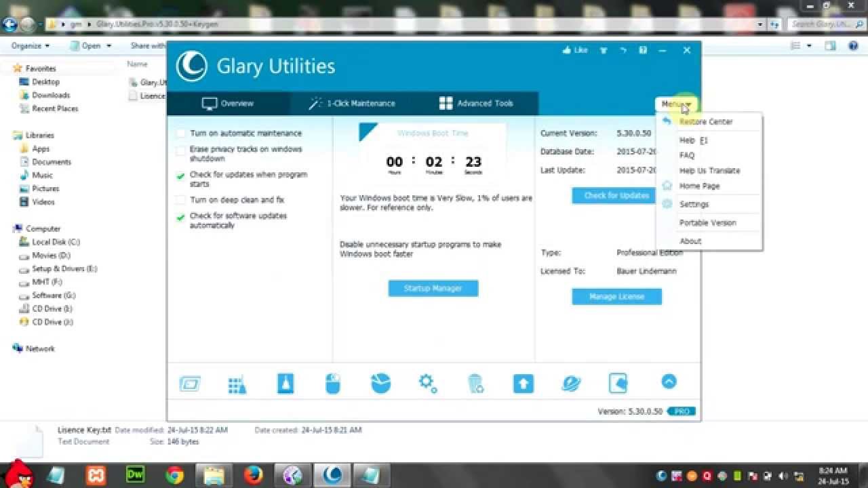Open the File Undelete icon in bottom toolbar
The image size is (868, 488).
click(618, 384)
